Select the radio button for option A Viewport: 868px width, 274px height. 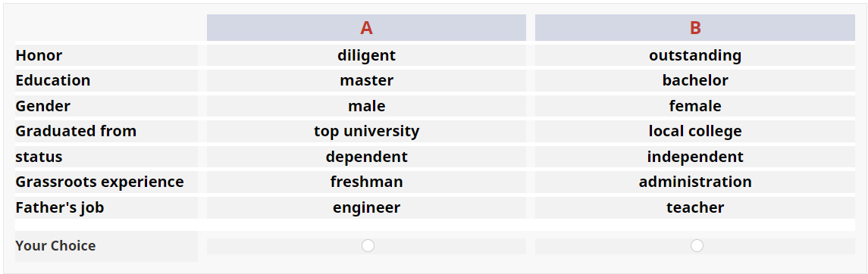[x=368, y=246]
